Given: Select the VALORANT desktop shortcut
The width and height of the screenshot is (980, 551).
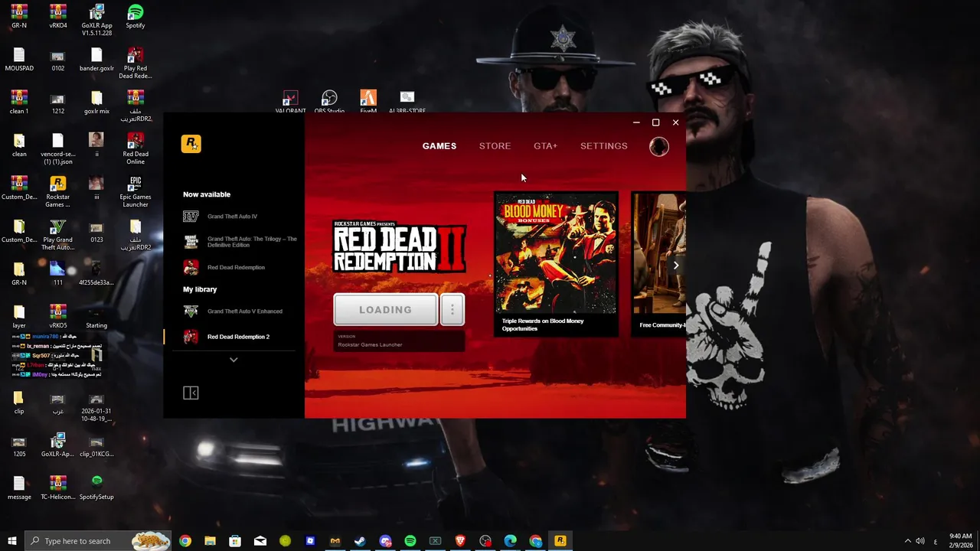Looking at the screenshot, I should pos(290,103).
